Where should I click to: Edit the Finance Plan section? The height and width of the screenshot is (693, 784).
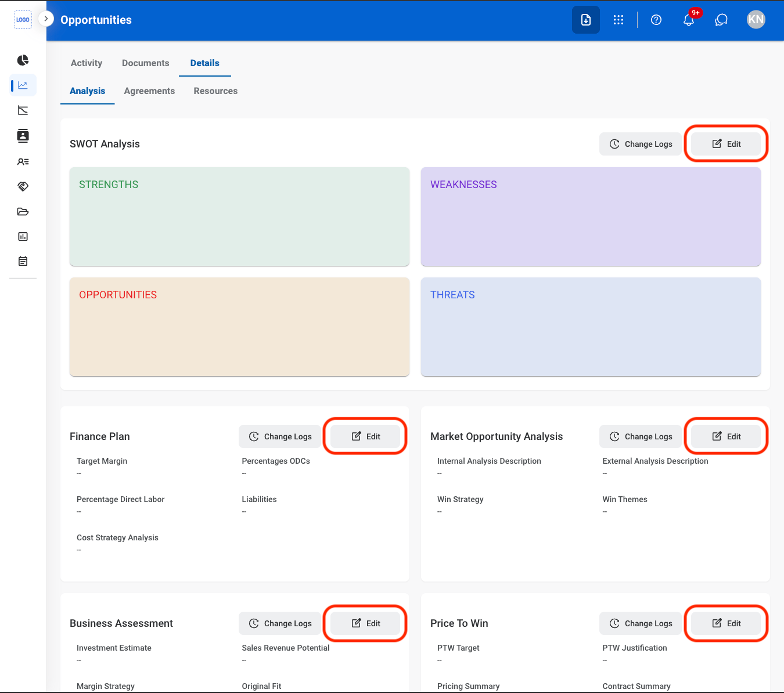click(x=365, y=436)
